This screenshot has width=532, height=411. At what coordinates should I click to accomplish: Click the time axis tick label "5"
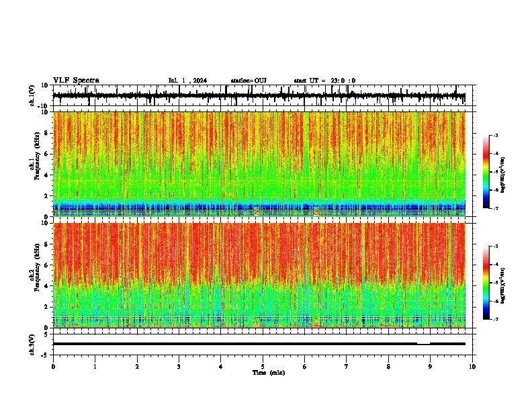[263, 367]
